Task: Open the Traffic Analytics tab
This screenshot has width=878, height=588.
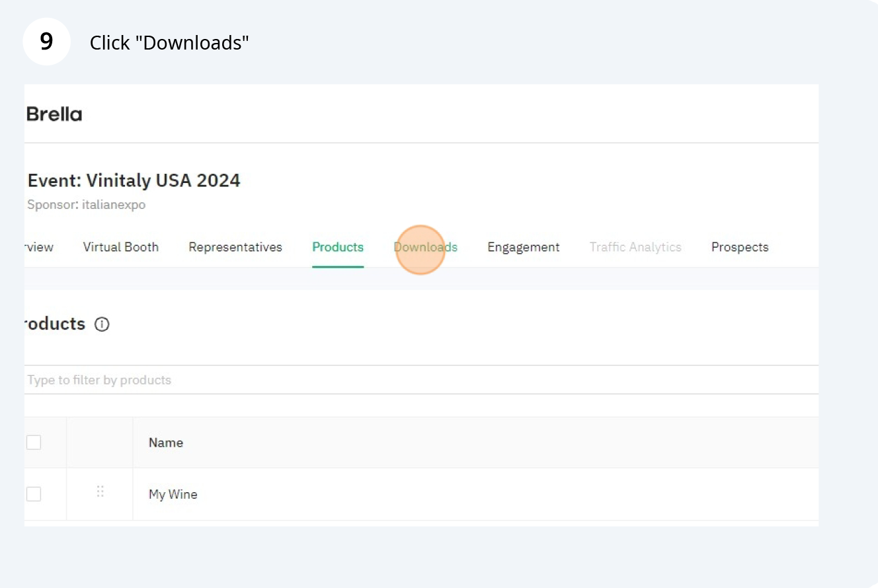Action: click(x=635, y=247)
